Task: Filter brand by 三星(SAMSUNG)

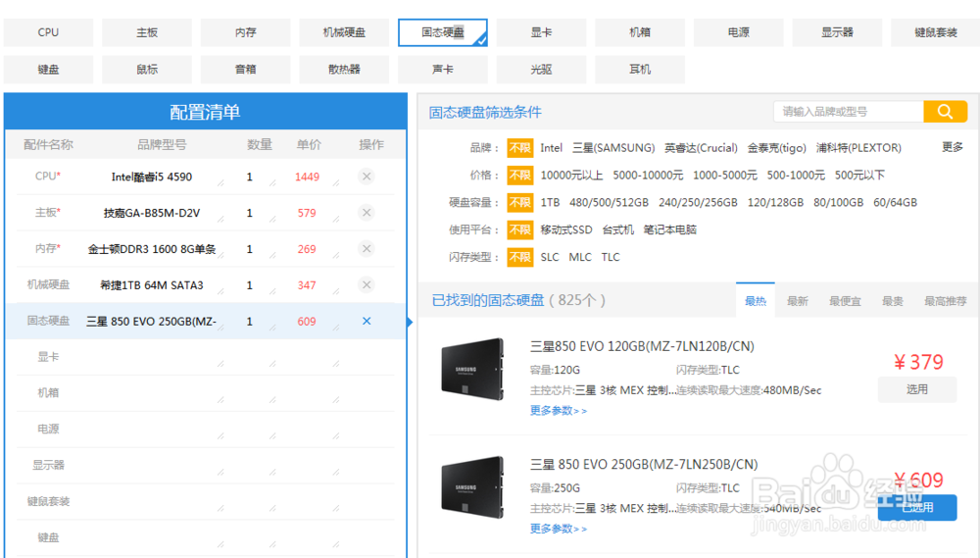Action: pos(613,148)
